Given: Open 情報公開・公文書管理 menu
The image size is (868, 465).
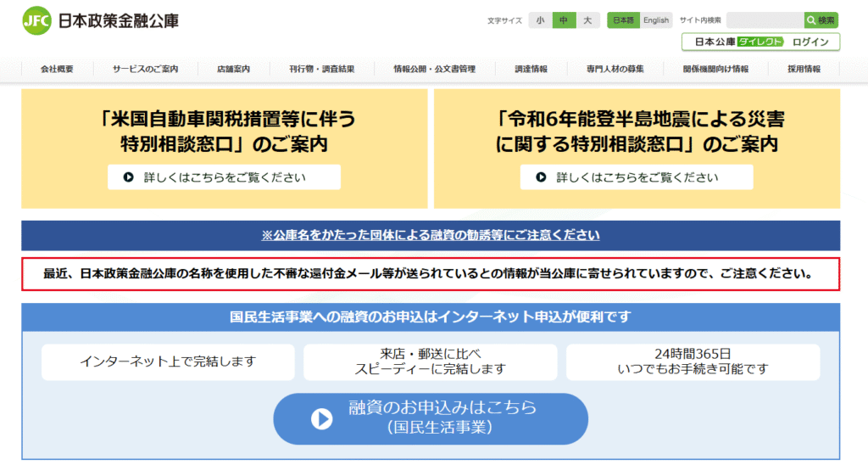Looking at the screenshot, I should (434, 70).
